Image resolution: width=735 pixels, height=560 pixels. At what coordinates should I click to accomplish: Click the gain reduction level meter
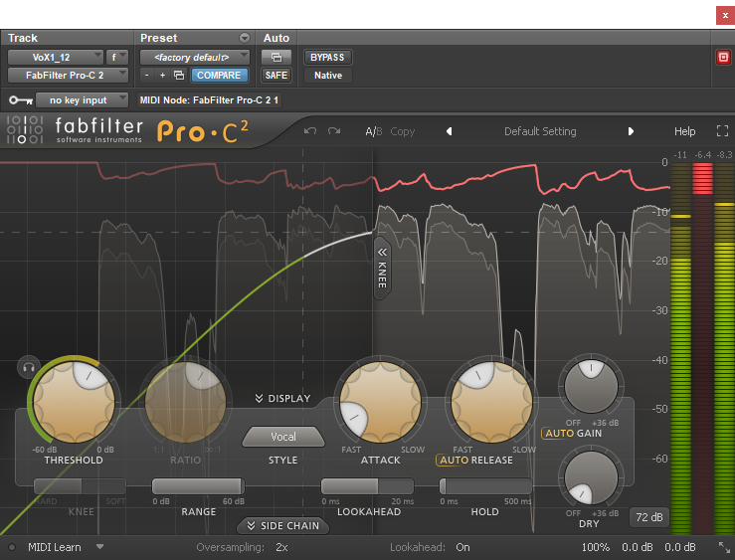click(x=702, y=348)
